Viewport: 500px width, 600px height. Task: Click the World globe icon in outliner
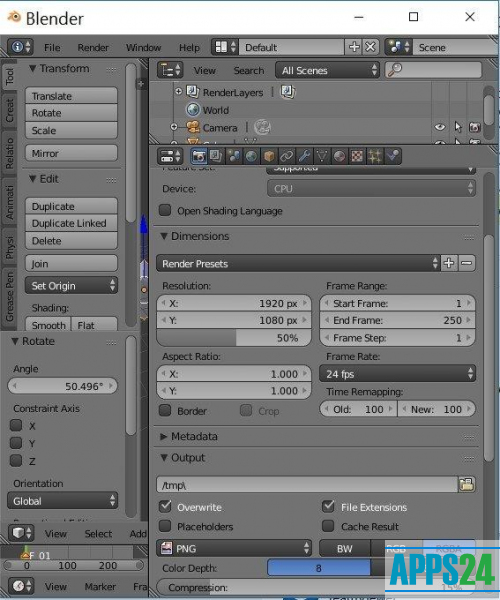pyautogui.click(x=193, y=110)
